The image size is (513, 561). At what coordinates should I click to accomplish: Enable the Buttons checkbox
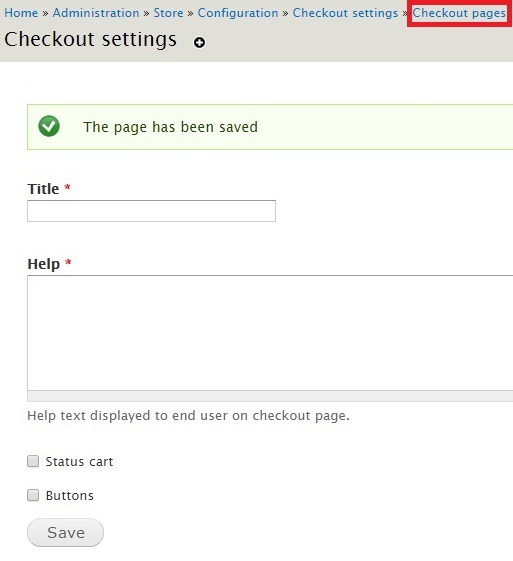pyautogui.click(x=33, y=495)
